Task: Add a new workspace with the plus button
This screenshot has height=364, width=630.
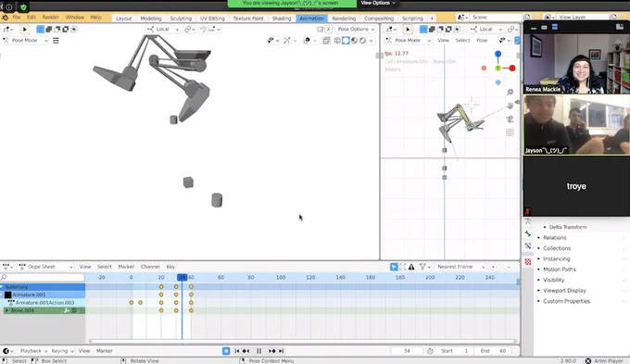Action: click(x=432, y=19)
